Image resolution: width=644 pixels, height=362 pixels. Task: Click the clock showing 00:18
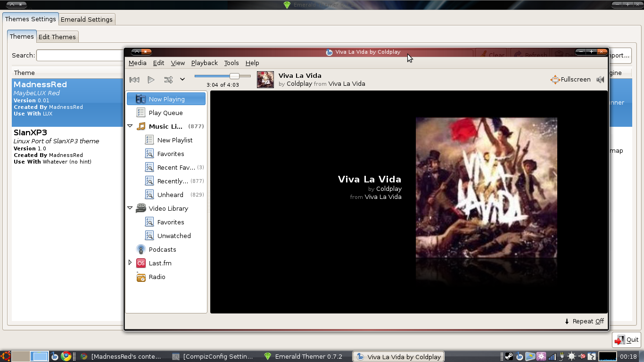click(629, 356)
